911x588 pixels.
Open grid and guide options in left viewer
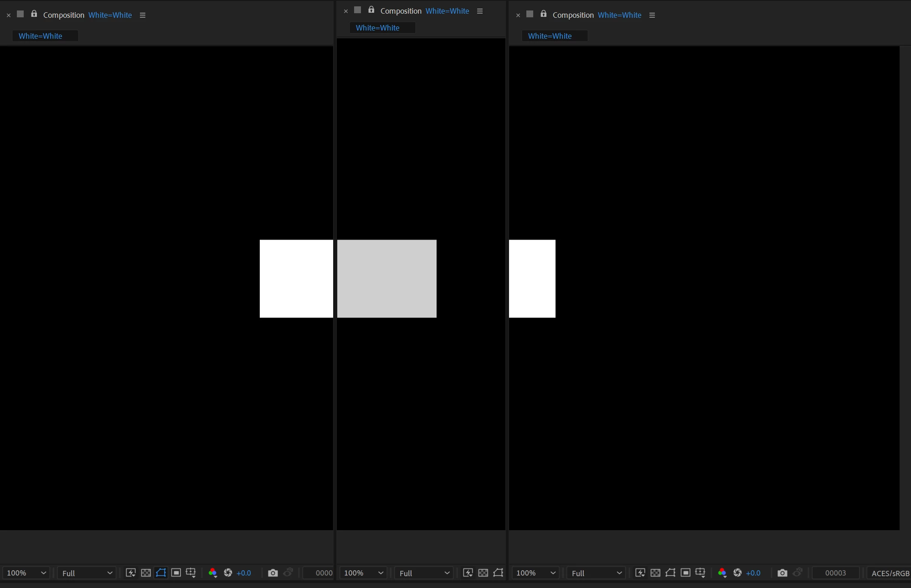click(191, 573)
